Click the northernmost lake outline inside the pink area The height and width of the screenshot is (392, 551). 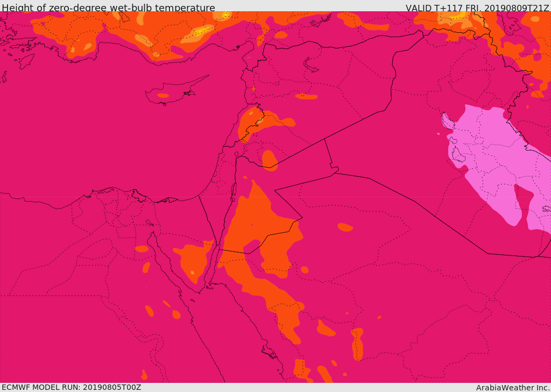(448, 121)
